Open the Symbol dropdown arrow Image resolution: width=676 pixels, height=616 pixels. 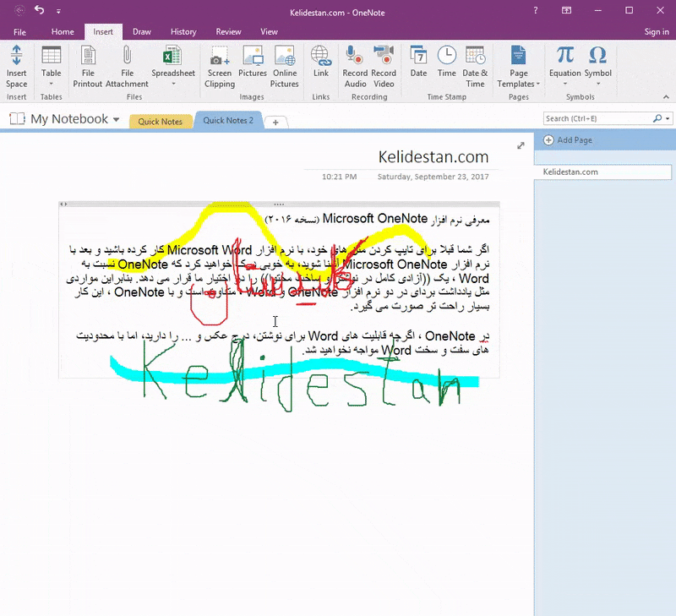pyautogui.click(x=598, y=84)
